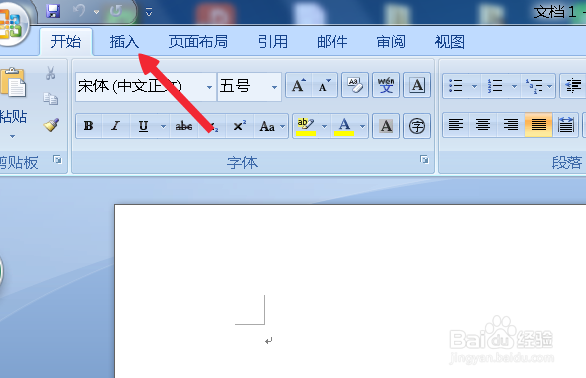Screen dimensions: 586x378
Task: Apply distributed alignment
Action: pos(566,125)
